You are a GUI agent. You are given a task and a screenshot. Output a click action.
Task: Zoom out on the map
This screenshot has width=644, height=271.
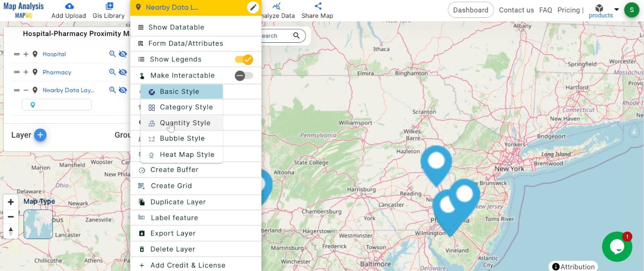coord(11,217)
